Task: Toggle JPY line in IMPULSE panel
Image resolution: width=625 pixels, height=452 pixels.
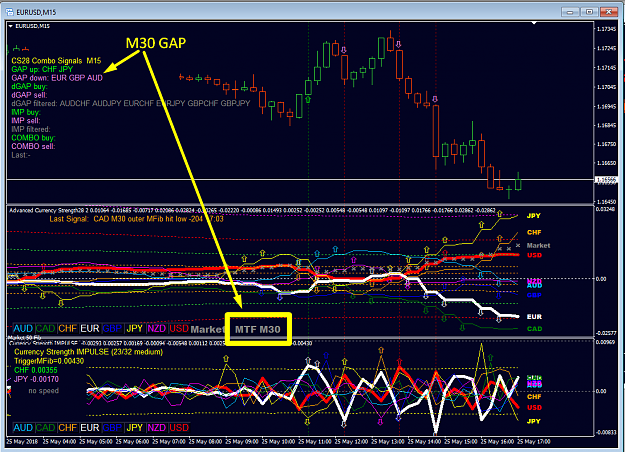Action: click(134, 428)
